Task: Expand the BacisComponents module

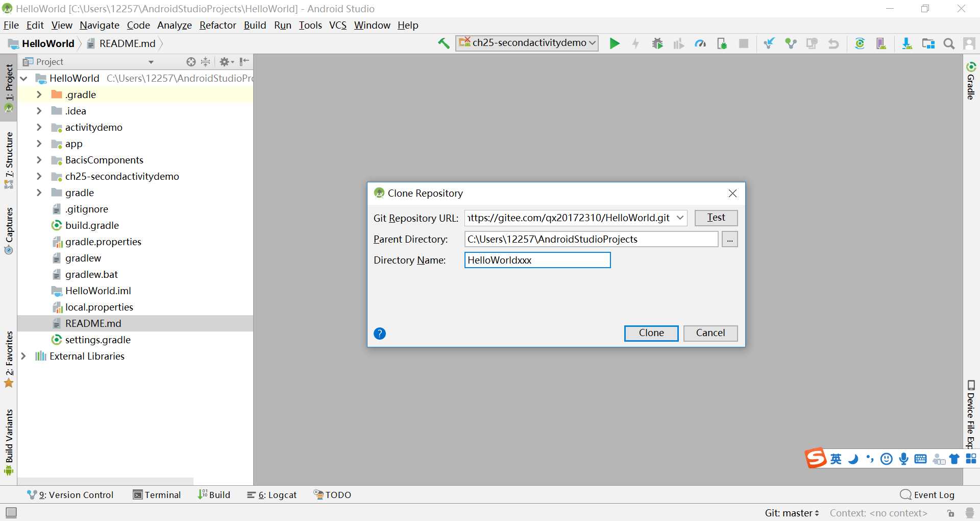Action: 39,160
